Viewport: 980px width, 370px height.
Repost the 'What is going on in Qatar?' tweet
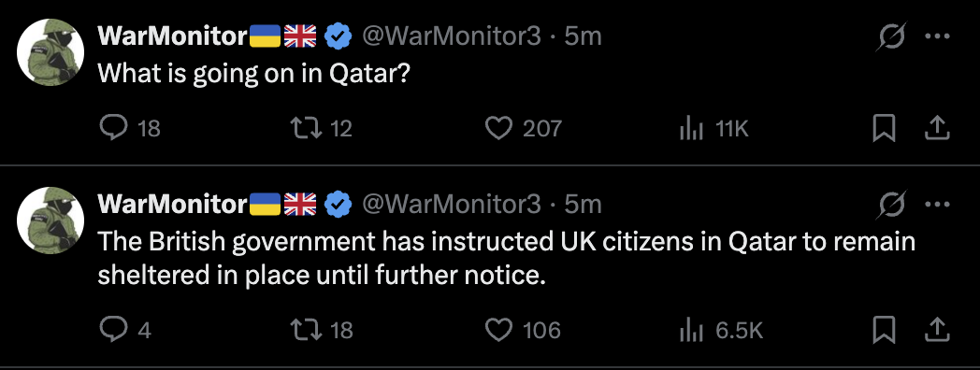coord(307,128)
